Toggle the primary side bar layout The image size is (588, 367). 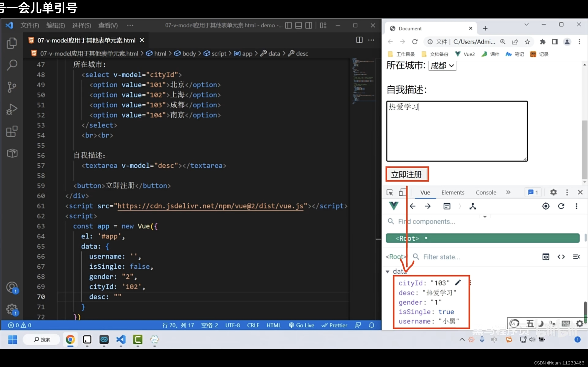click(288, 25)
